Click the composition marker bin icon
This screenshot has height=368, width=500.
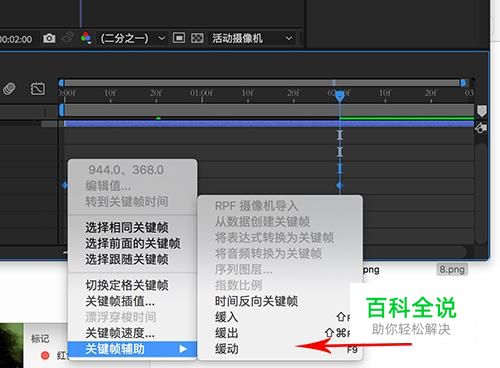(x=481, y=111)
